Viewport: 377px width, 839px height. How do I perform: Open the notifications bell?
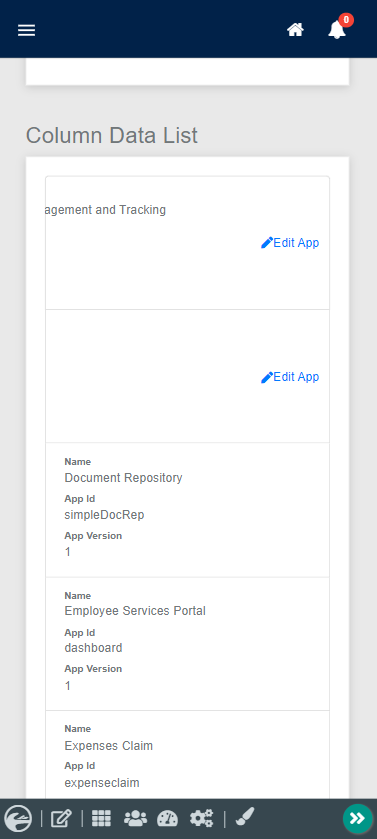coord(337,30)
